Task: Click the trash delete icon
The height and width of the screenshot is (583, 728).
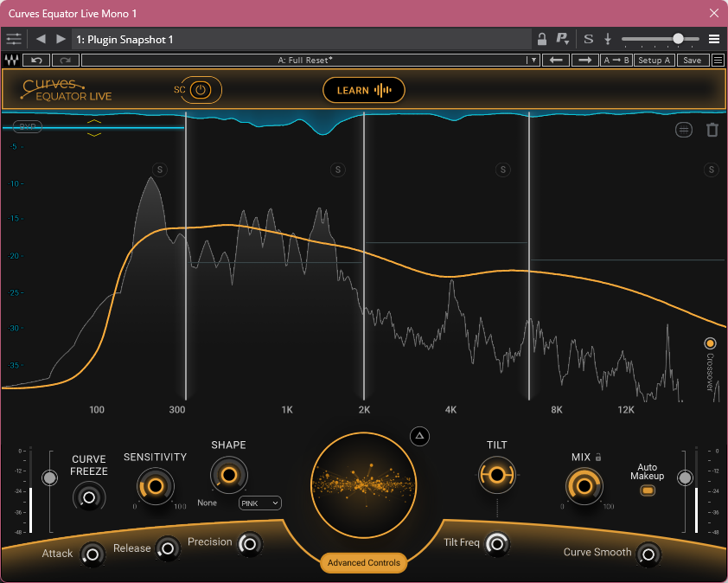Action: (x=712, y=130)
